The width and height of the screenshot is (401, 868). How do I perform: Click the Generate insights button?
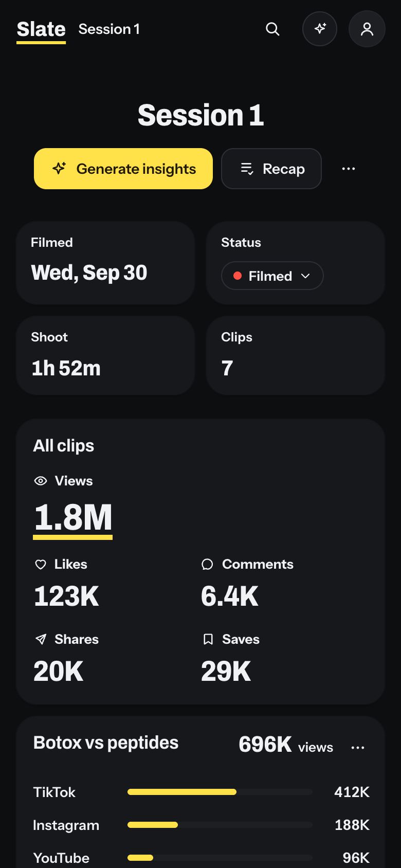123,169
